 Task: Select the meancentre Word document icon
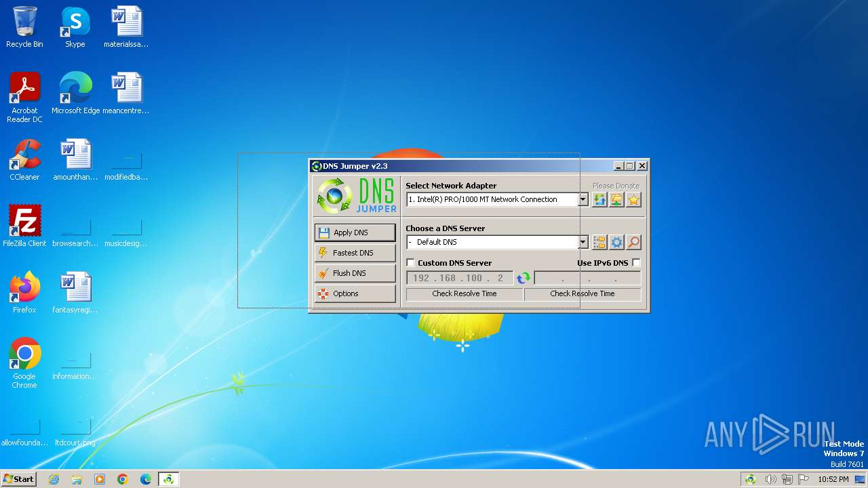(126, 94)
